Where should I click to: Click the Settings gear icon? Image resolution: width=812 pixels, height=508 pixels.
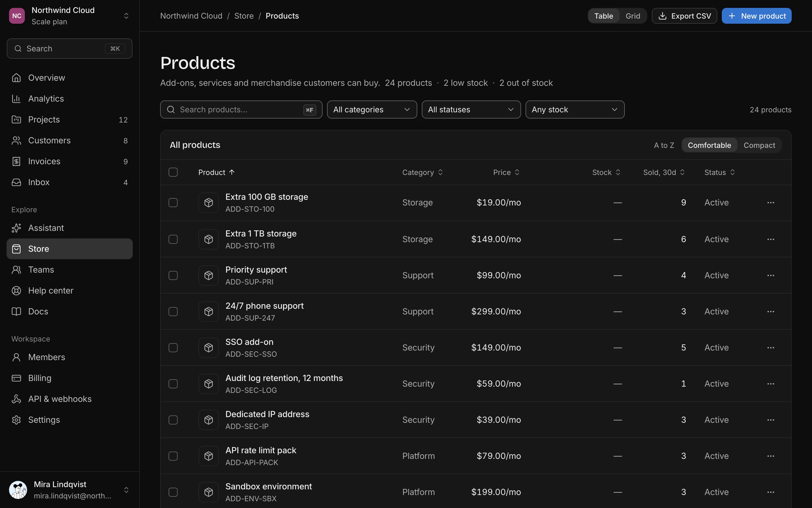(16, 420)
